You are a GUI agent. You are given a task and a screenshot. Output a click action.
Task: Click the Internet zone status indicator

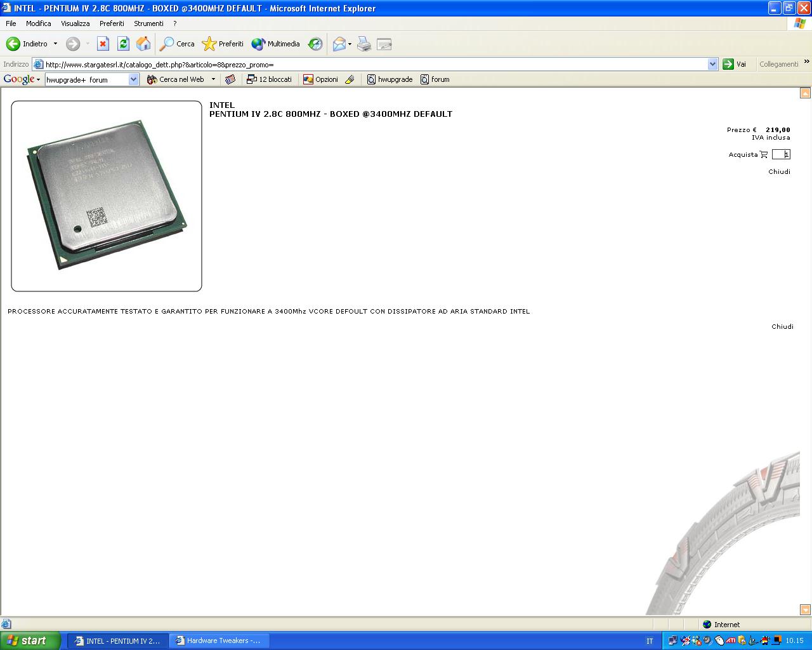pos(721,624)
